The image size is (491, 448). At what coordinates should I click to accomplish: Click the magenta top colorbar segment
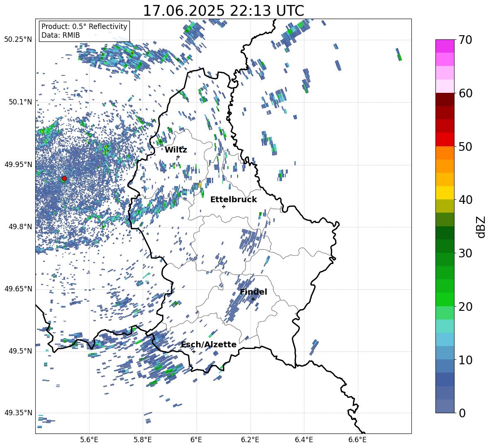pos(445,46)
